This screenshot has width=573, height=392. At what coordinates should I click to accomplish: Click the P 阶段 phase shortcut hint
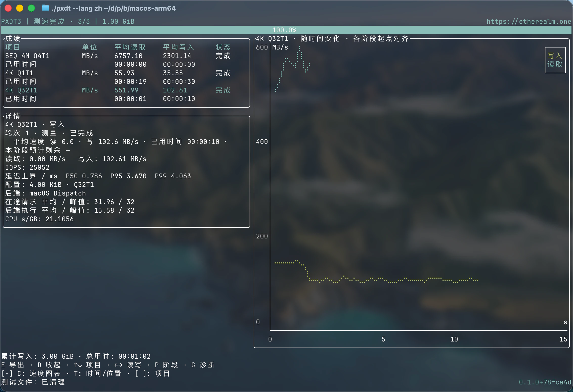(167, 365)
